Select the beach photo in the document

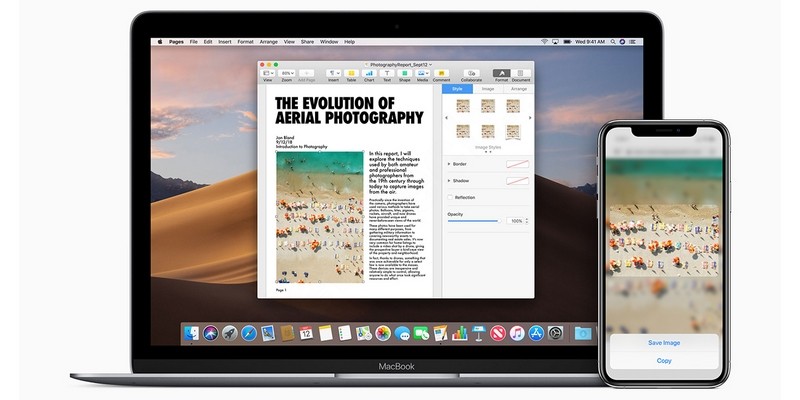pos(320,216)
